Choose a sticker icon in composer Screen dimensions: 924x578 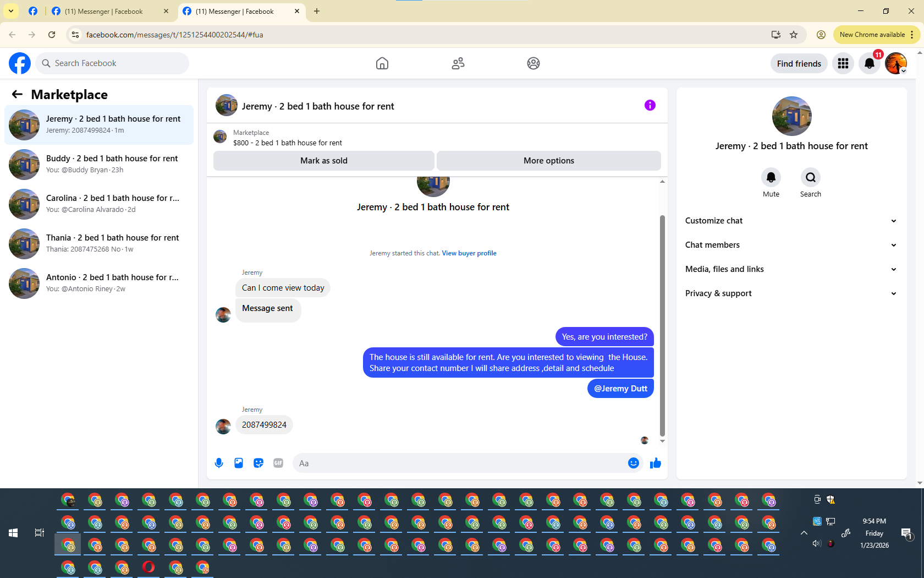pos(258,463)
